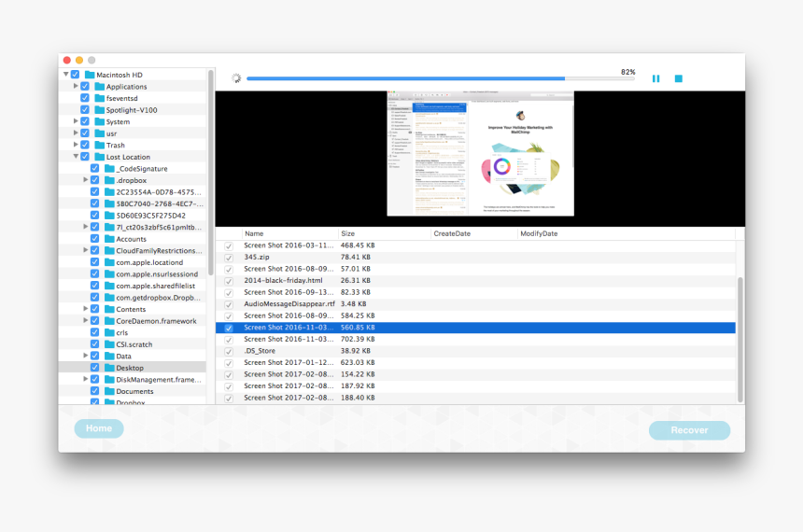This screenshot has height=532, width=803.
Task: Pause the scan with the pause icon
Action: [655, 78]
